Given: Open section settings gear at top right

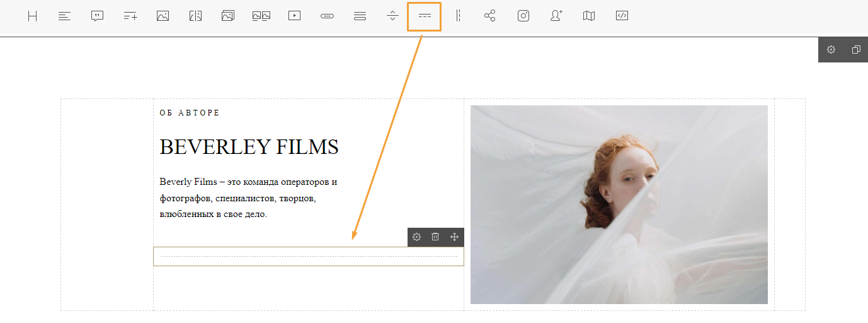Looking at the screenshot, I should [x=831, y=50].
